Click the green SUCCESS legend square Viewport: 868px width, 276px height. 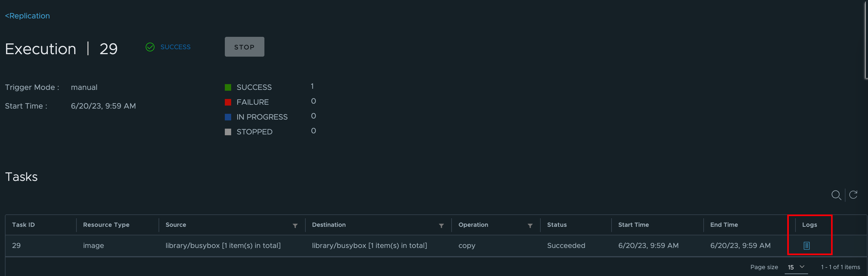[228, 87]
